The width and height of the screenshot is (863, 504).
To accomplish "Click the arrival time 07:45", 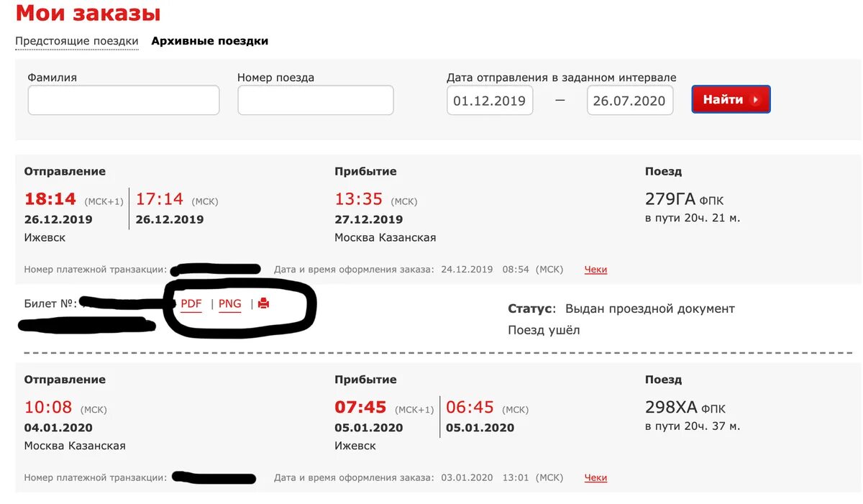I will (x=360, y=408).
